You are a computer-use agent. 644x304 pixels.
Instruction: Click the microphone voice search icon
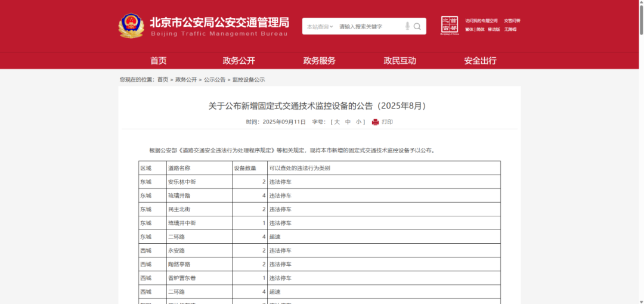[407, 26]
